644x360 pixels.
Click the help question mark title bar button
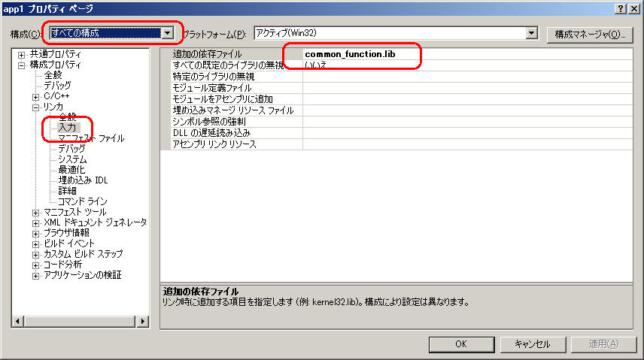(x=621, y=8)
